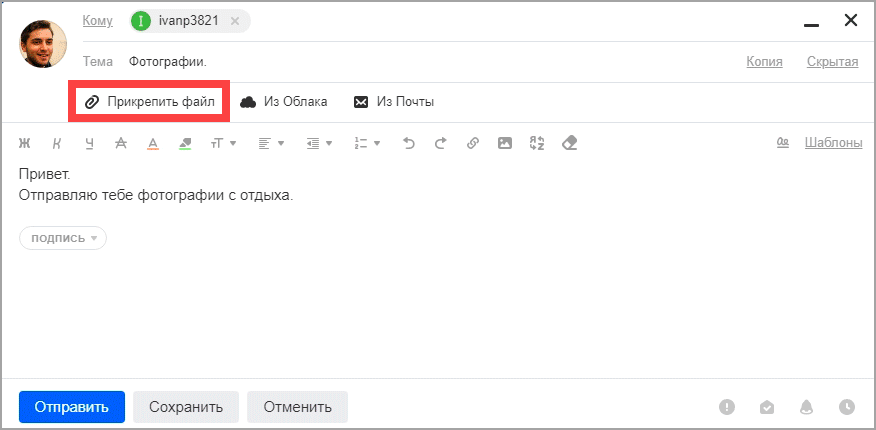Mark message important with exclamation icon
This screenshot has width=876, height=430.
point(727,407)
